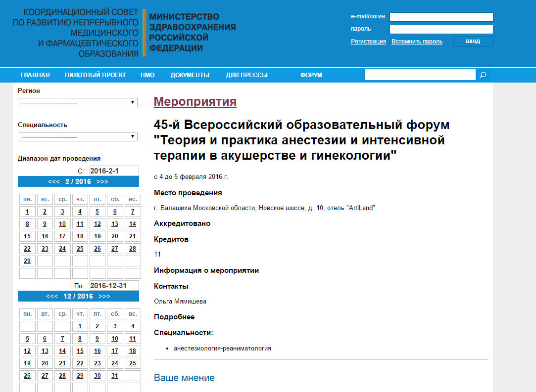Click the credits value 11
The height and width of the screenshot is (392, 536).
pos(157,254)
